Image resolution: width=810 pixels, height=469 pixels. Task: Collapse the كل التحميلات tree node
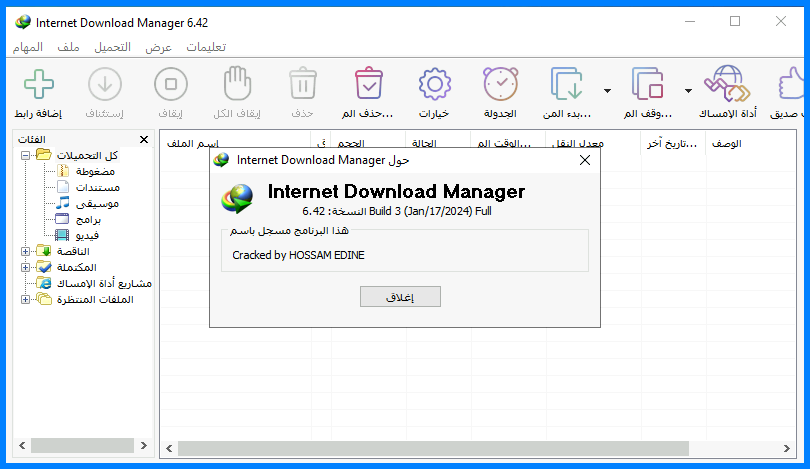point(25,155)
